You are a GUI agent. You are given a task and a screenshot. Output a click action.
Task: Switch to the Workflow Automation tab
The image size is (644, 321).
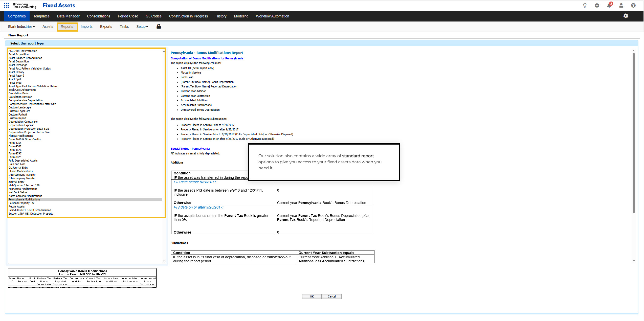(272, 16)
